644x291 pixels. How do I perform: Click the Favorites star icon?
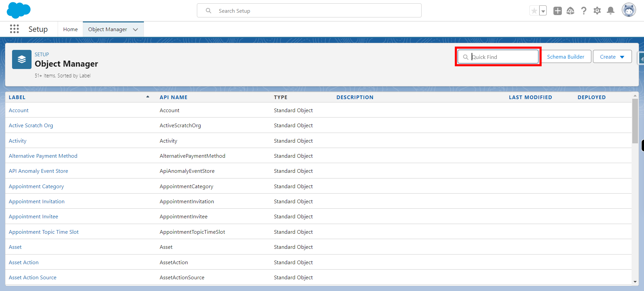pos(534,11)
